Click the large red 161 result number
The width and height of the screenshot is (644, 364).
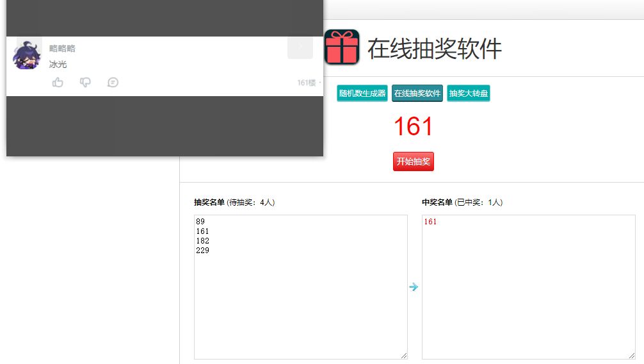413,126
